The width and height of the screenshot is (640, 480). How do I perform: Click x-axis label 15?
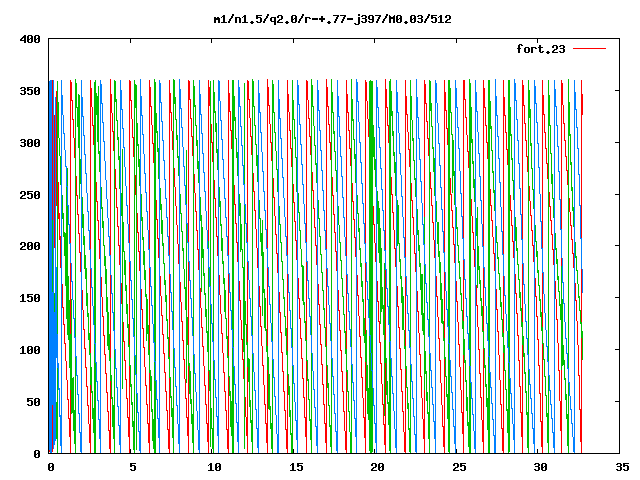(x=296, y=467)
